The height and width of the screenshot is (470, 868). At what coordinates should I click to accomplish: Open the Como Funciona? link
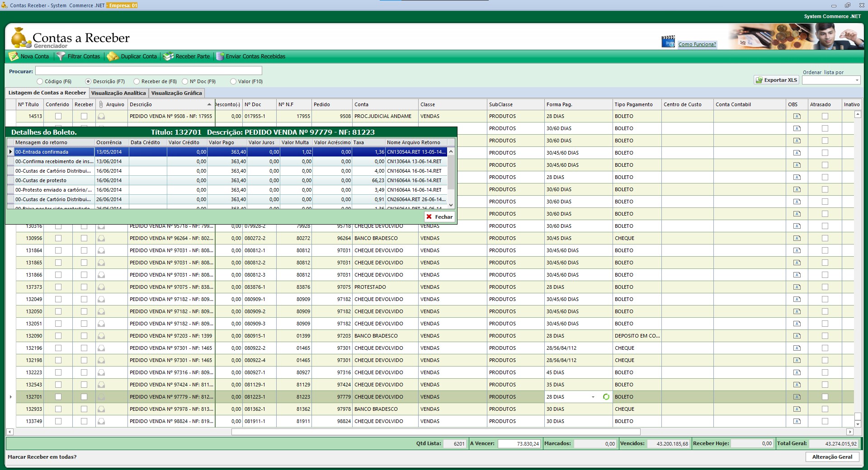(x=697, y=44)
